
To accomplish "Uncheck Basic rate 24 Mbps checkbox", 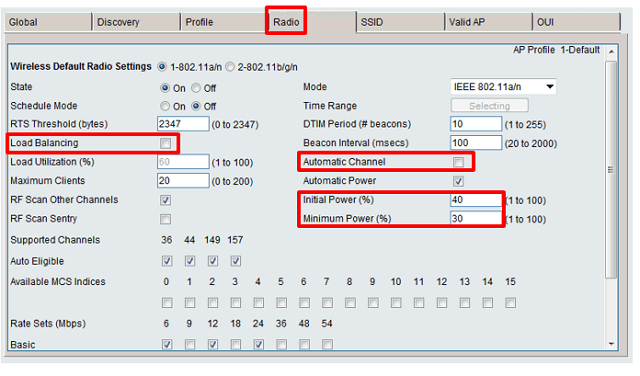I will coord(258,345).
